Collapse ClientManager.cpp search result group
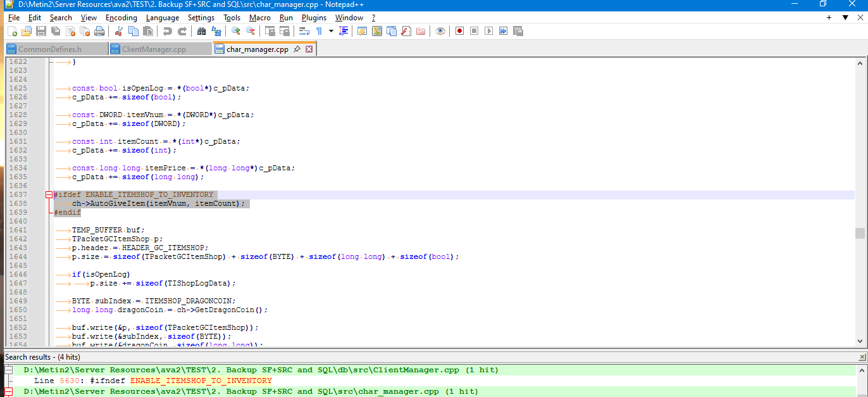868x397 pixels. tap(8, 370)
